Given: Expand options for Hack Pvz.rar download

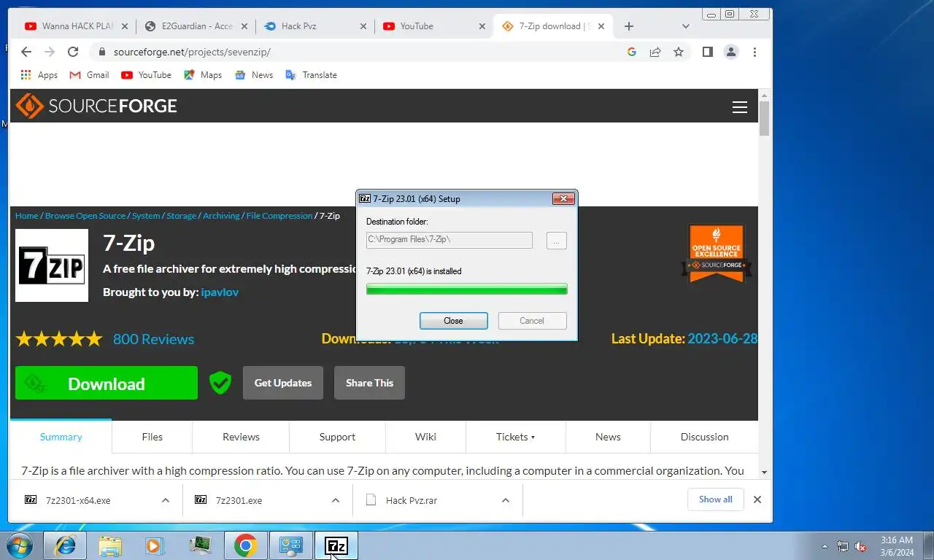Looking at the screenshot, I should (506, 500).
